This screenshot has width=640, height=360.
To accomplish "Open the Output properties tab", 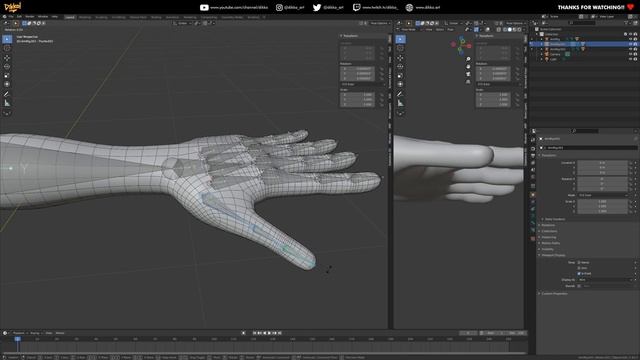I will click(x=533, y=156).
